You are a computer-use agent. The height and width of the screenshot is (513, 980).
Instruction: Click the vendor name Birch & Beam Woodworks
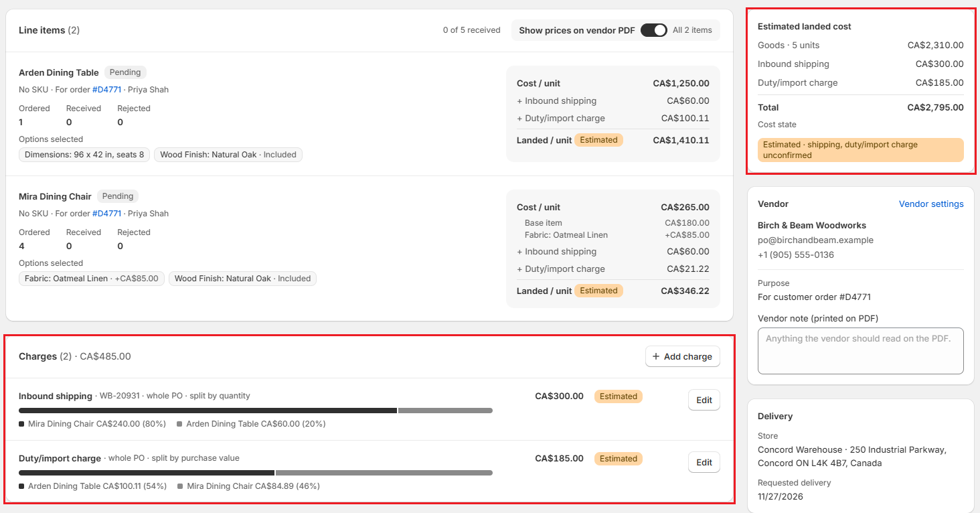[x=812, y=226]
